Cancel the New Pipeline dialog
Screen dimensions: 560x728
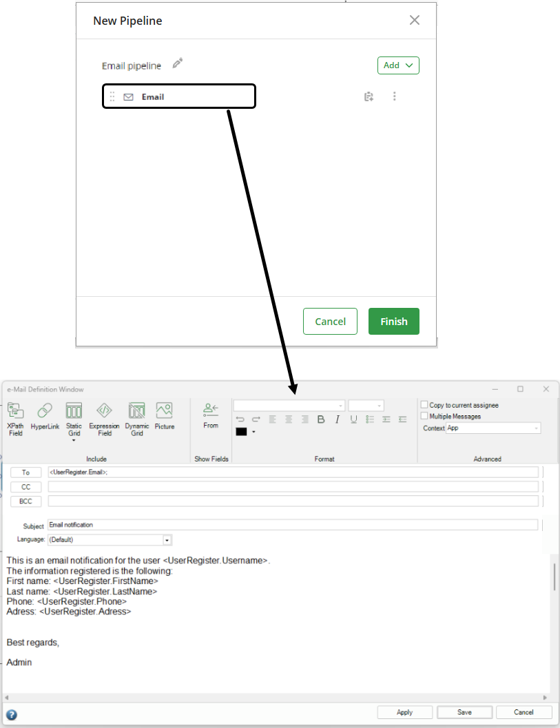[330, 321]
